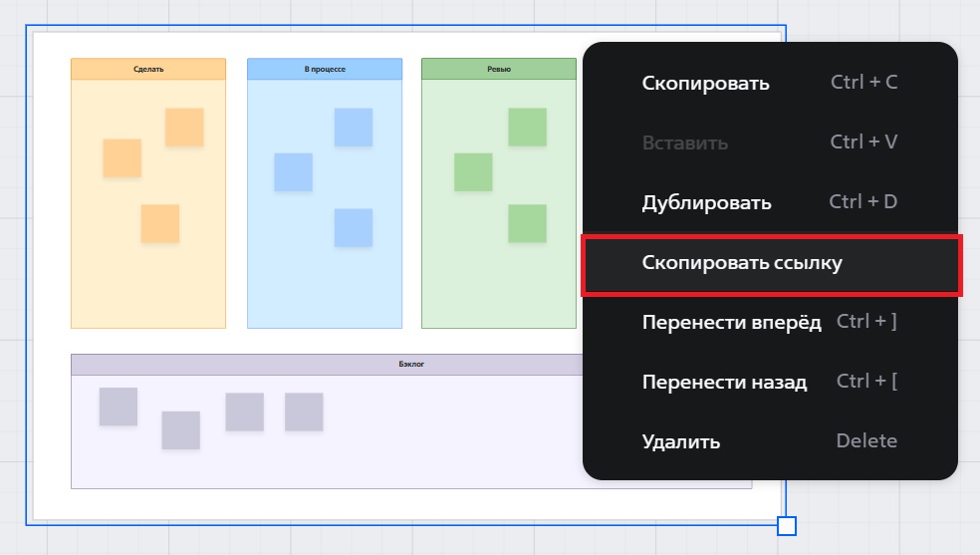Screen dimensions: 980x555
Task: Select Дублировать from the context menu
Action: point(706,202)
